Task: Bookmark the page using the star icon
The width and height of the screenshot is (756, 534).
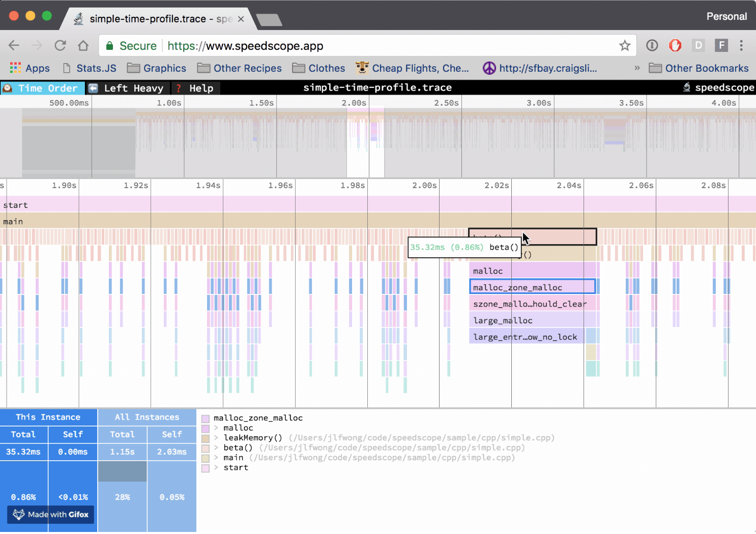Action: pos(625,45)
